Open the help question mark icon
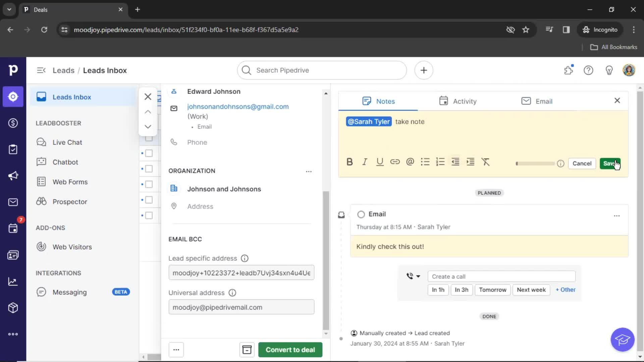 (588, 70)
